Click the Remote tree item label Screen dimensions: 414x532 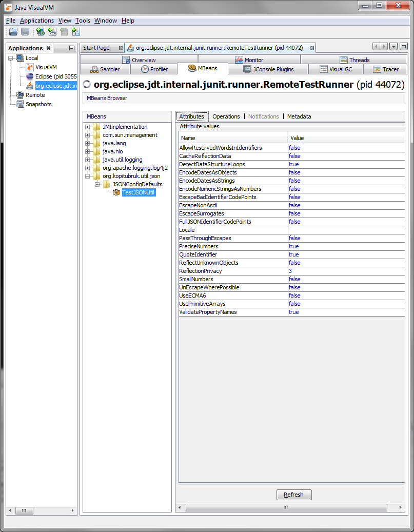coord(35,95)
